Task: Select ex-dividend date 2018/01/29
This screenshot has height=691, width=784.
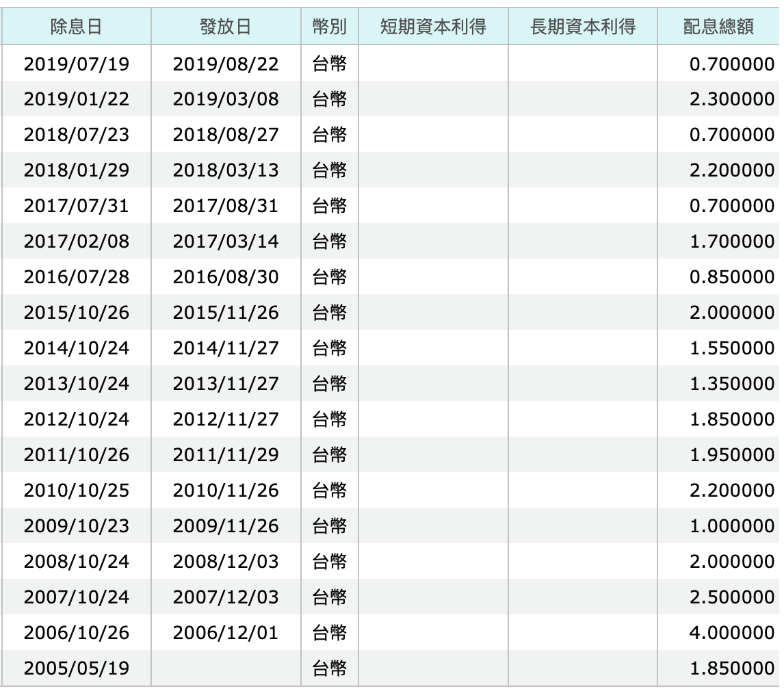Action: click(x=77, y=170)
